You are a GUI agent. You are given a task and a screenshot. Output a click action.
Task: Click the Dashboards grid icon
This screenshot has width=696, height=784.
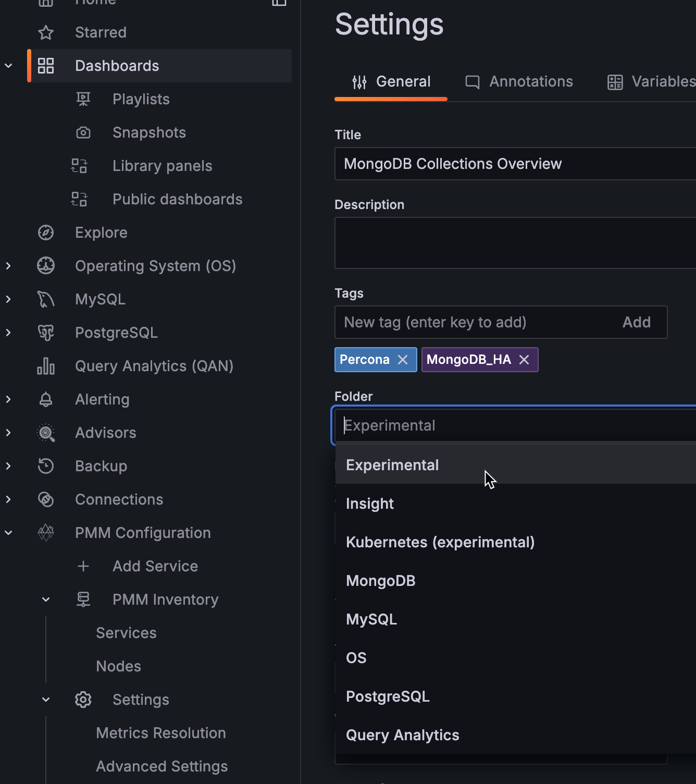pos(46,66)
